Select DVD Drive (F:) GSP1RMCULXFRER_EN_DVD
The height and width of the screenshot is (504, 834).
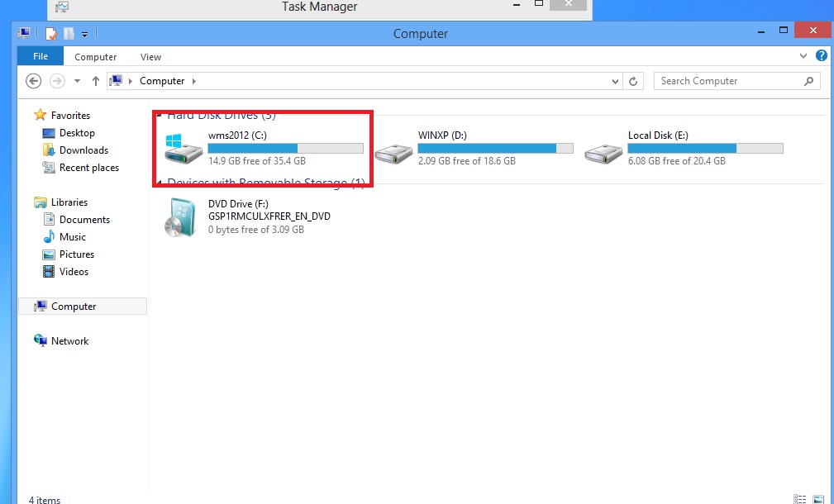247,217
